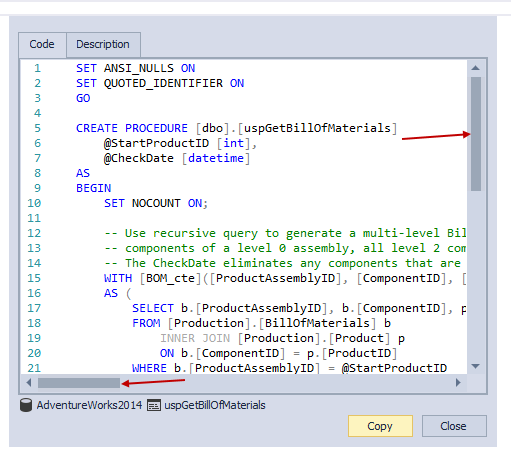511x458 pixels.
Task: Click the stored procedure icon beside uspGetBillOfMaterials
Action: (x=154, y=405)
